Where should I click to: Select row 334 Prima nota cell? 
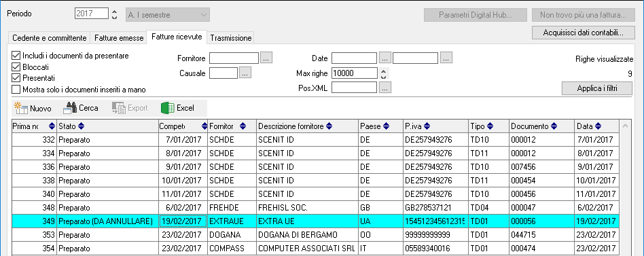coord(34,153)
